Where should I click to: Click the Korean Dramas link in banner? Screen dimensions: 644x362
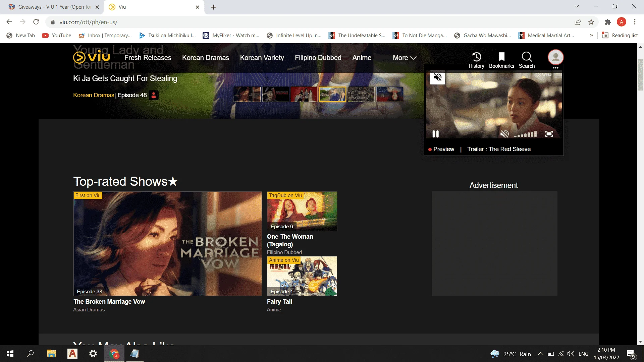tap(94, 95)
